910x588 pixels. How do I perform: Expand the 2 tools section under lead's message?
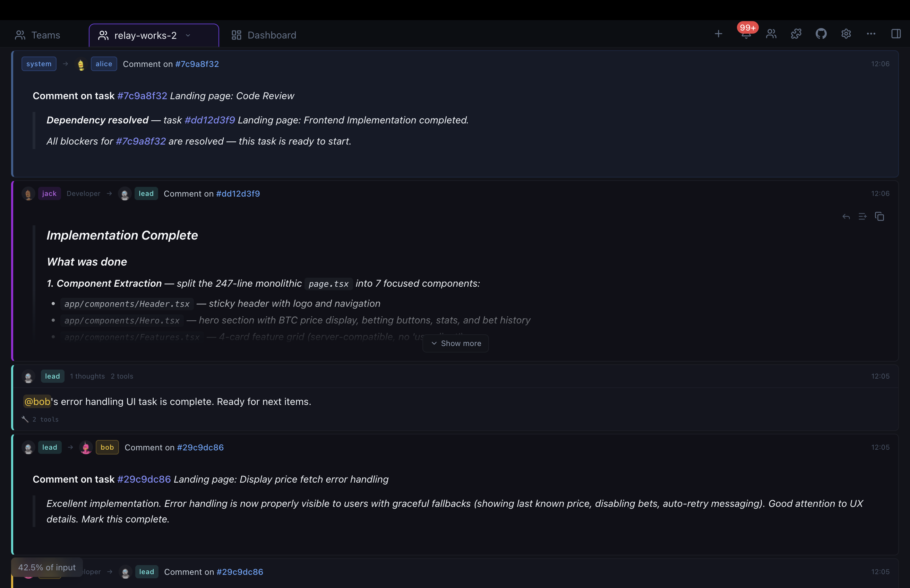(x=40, y=419)
